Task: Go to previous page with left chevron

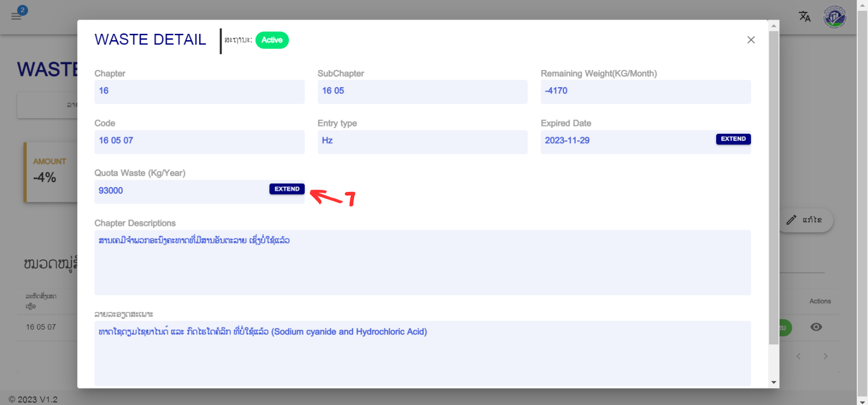Action: click(x=798, y=357)
